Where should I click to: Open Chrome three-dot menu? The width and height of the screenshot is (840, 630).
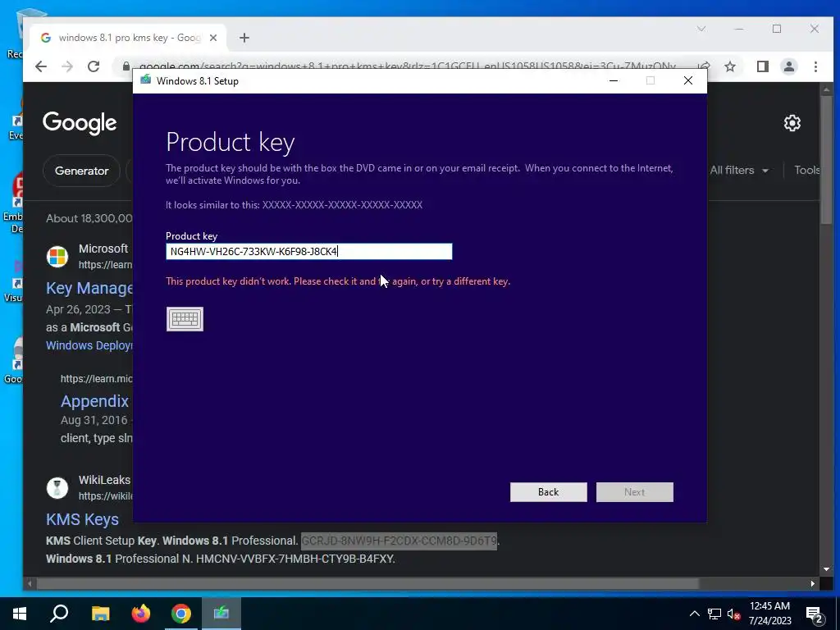(815, 66)
